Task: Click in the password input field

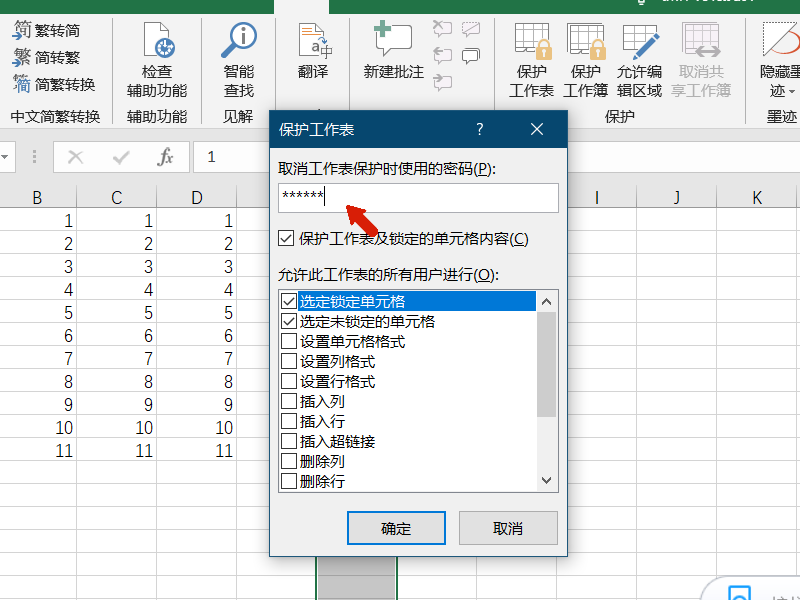Action: coord(420,198)
